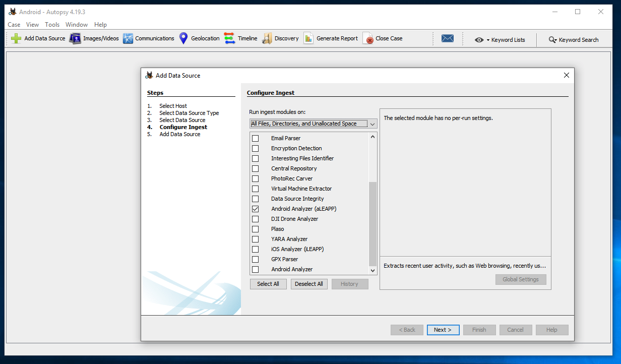Click the dog icon in Add Data Source dialog title
621x364 pixels.
(149, 75)
